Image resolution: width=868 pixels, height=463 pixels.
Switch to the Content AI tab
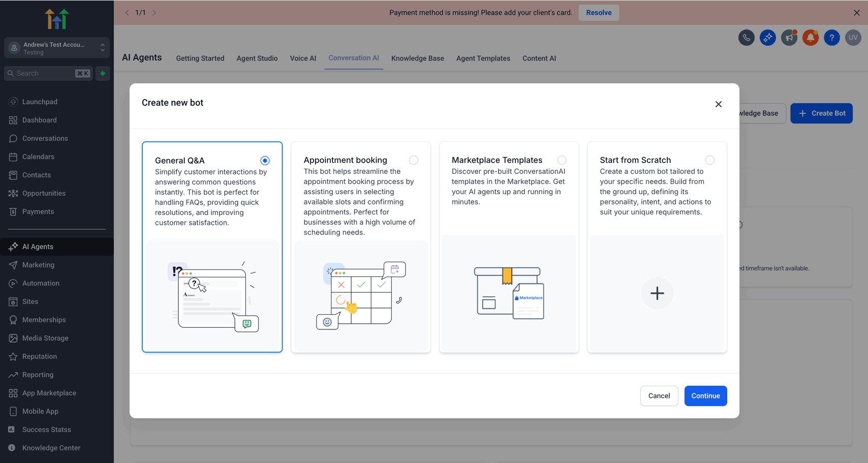coord(539,58)
